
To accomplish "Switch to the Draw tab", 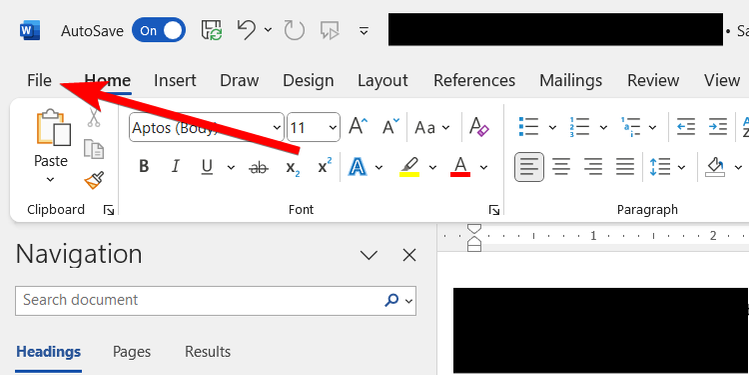I will 239,80.
